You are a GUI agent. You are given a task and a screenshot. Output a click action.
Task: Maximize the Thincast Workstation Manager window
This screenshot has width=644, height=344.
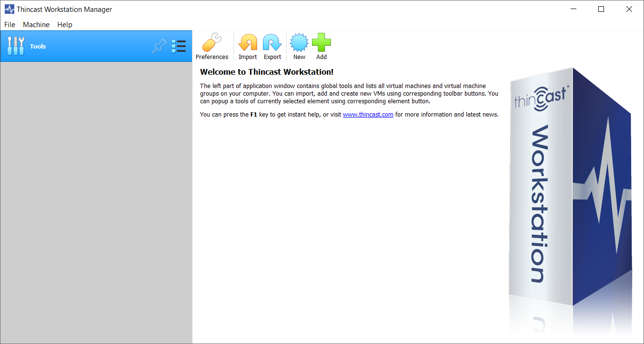point(601,9)
